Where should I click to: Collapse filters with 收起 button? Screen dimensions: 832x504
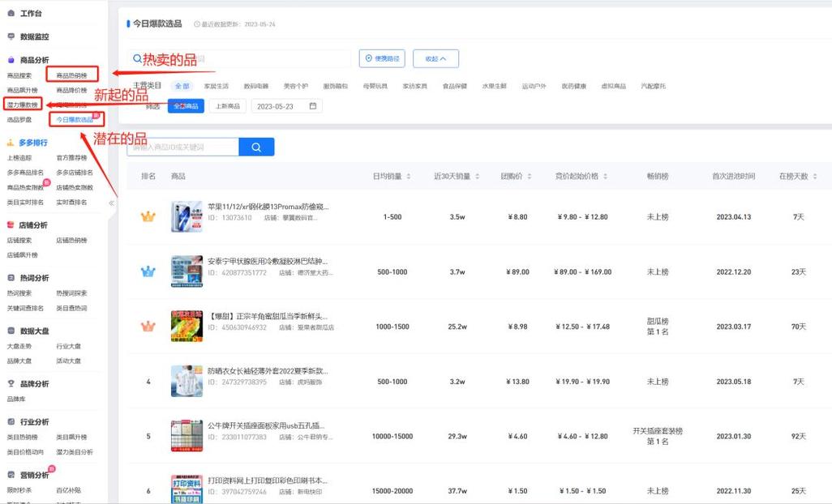tap(435, 59)
